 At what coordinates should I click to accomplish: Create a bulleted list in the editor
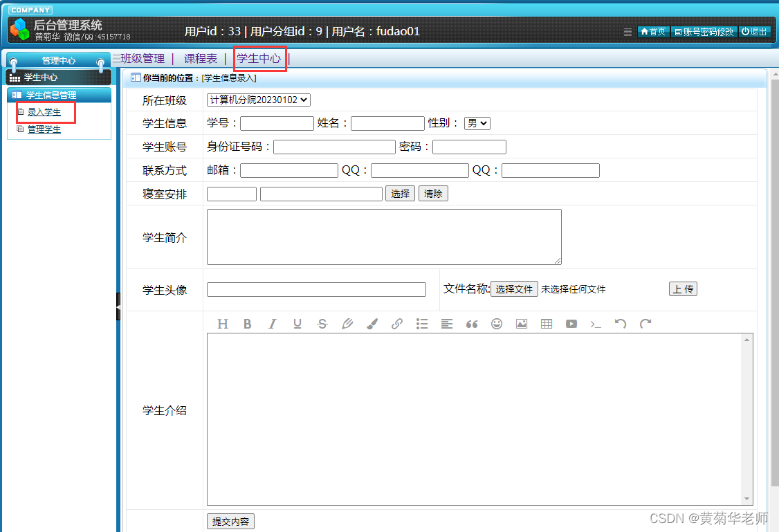pyautogui.click(x=422, y=323)
